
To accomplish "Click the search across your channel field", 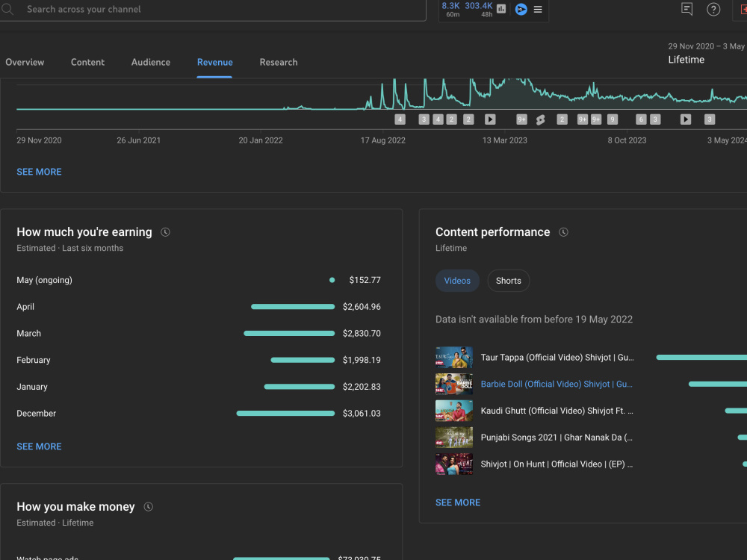I will point(213,9).
